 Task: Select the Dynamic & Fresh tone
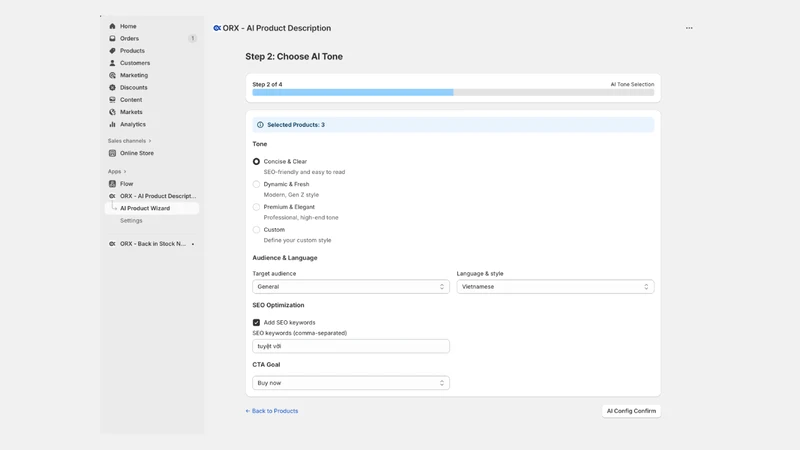[256, 184]
